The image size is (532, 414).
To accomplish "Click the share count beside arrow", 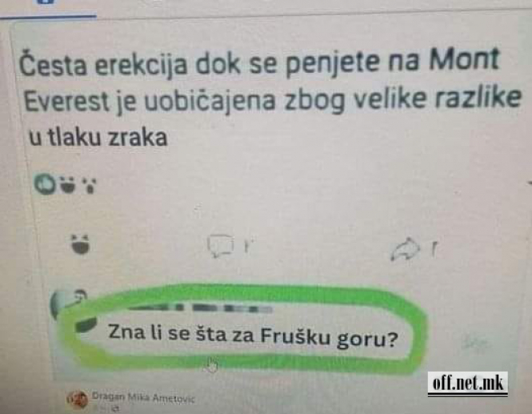I will (434, 249).
